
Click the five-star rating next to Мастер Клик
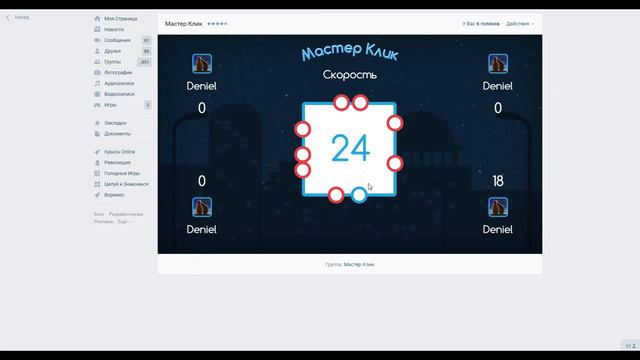coord(217,24)
